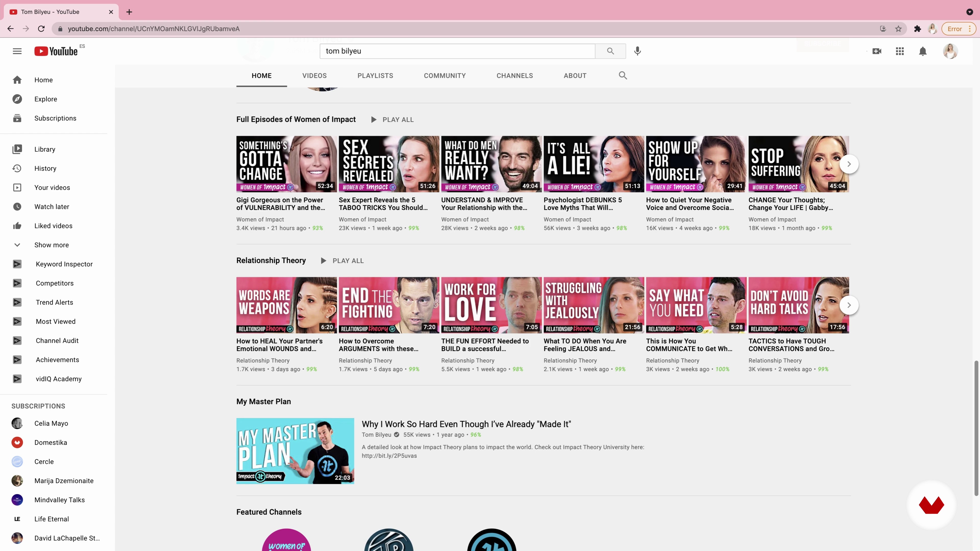Image resolution: width=980 pixels, height=551 pixels.
Task: Open vidIQ Trend Alerts
Action: click(x=54, y=302)
